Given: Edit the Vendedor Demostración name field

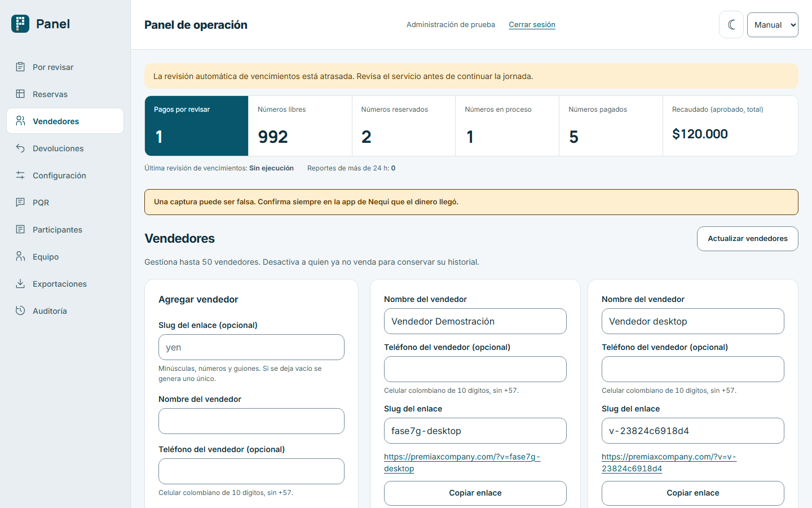Looking at the screenshot, I should coord(475,321).
